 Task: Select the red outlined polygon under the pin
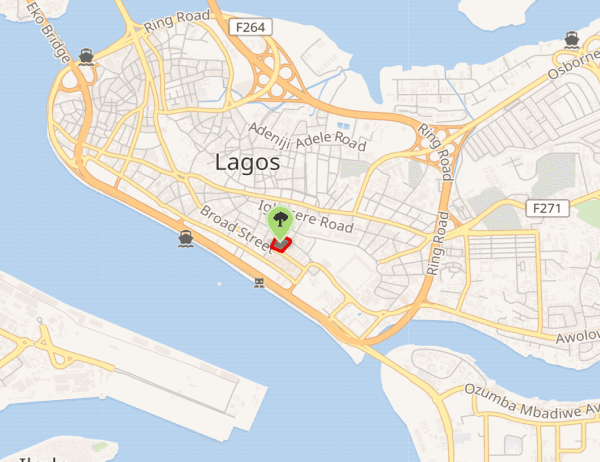[281, 245]
